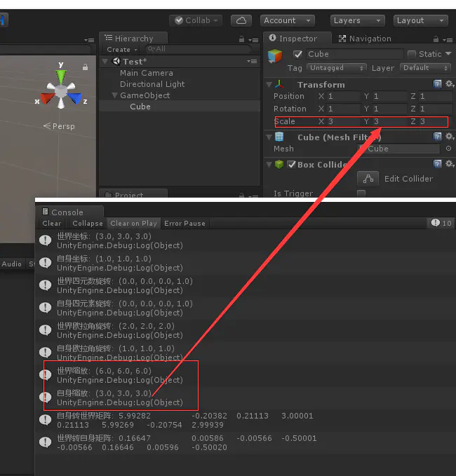The image size is (456, 476).
Task: Open the Test scene options menu
Action: (x=252, y=61)
